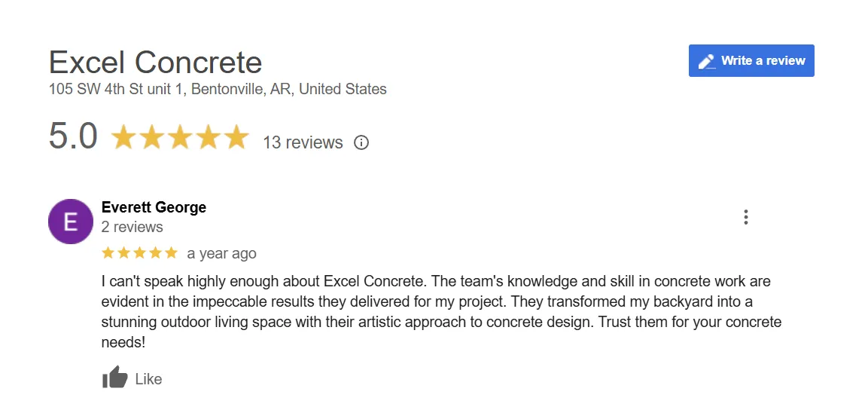Viewport: 868px width, 419px height.
Task: Open the three-dot options menu for the review
Action: 745,218
